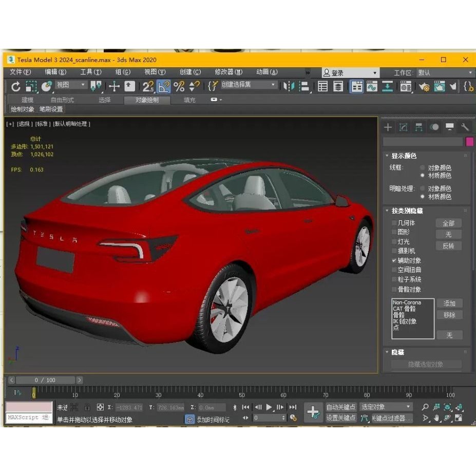This screenshot has width=476, height=476.
Task: Click the 0 / 100 time slider
Action: 45,380
